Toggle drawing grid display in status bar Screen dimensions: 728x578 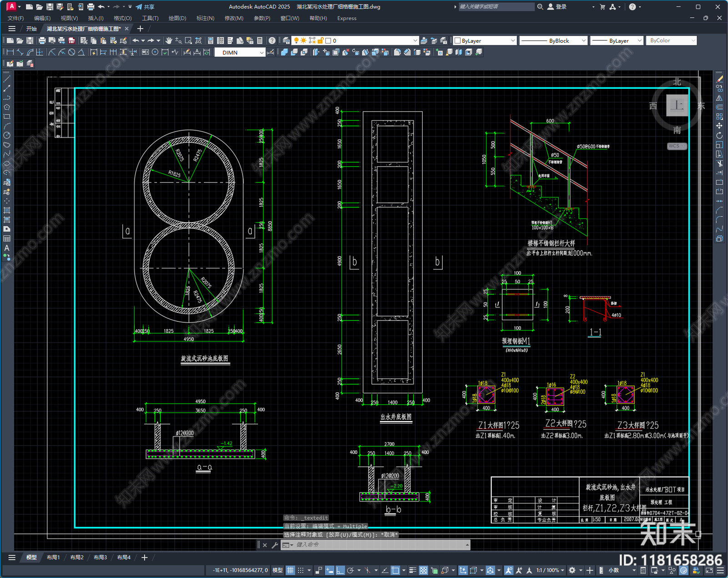[290, 570]
